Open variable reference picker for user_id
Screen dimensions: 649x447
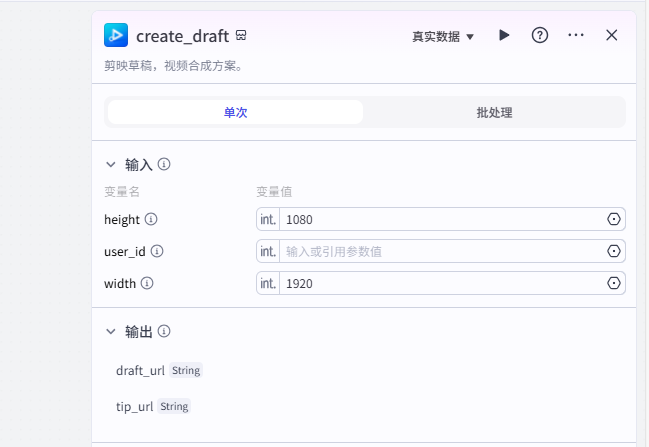pos(614,251)
